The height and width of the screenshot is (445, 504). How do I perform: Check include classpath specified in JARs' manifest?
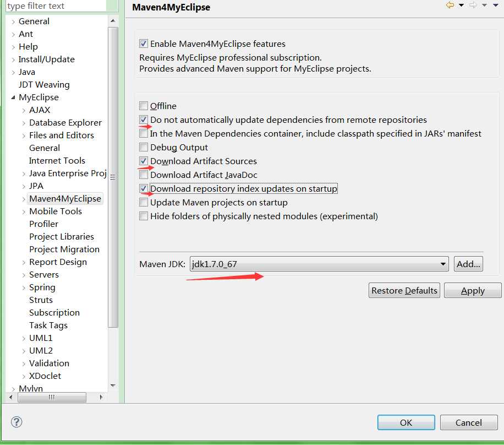(x=144, y=133)
